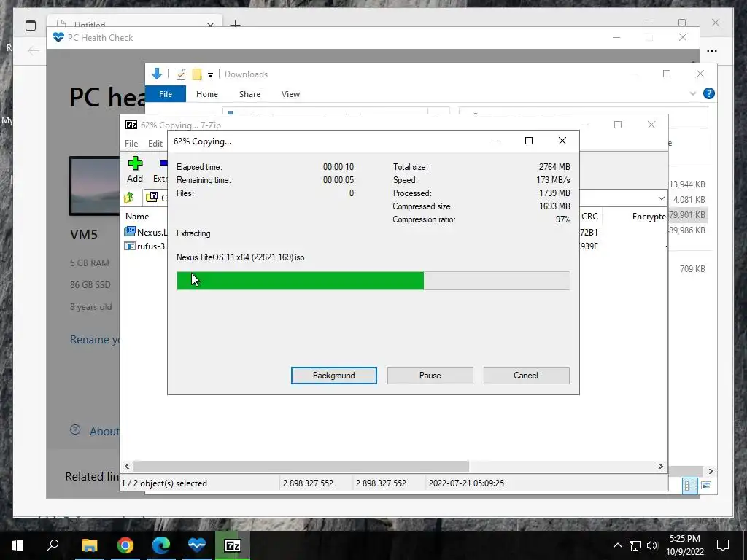
Task: Click the volume speaker tray icon
Action: [652, 545]
